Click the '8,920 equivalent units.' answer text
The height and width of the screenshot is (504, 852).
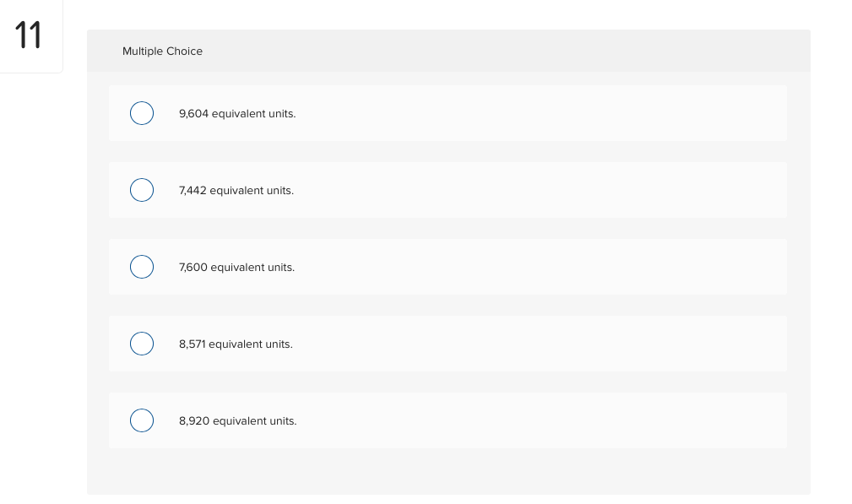(238, 421)
